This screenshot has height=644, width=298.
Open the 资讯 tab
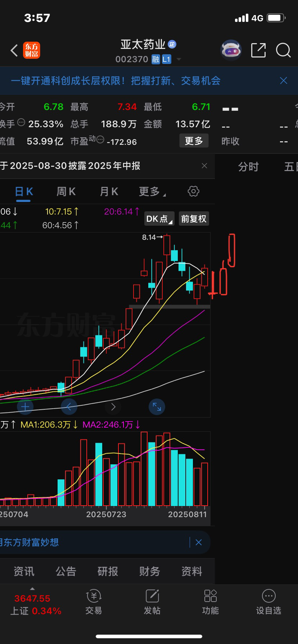pyautogui.click(x=24, y=571)
